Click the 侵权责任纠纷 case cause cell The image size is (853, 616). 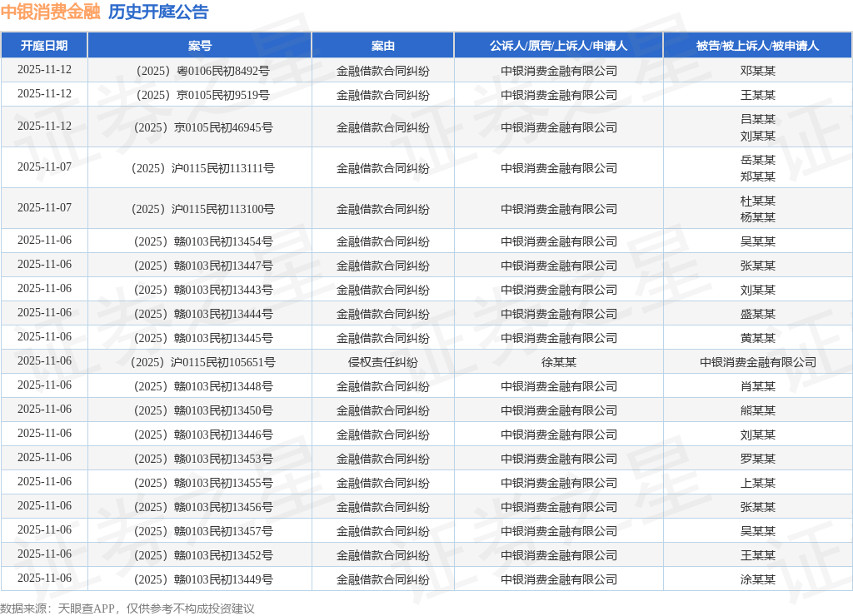click(383, 362)
